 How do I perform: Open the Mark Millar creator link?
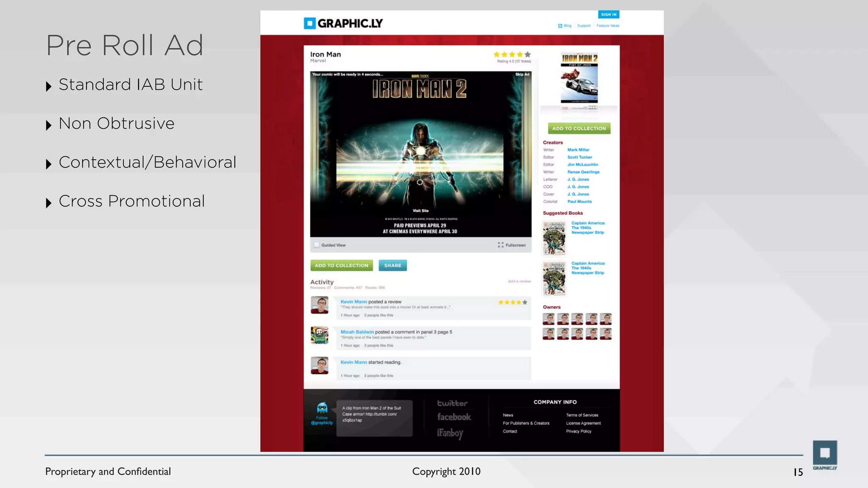click(x=578, y=150)
